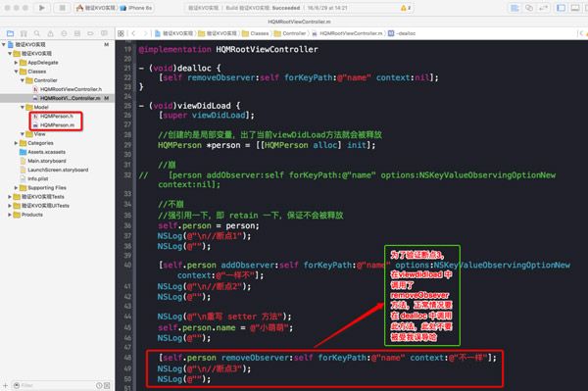Filter by source-control status files
Image resolution: width=588 pixels, height=391 pixels.
point(107,385)
